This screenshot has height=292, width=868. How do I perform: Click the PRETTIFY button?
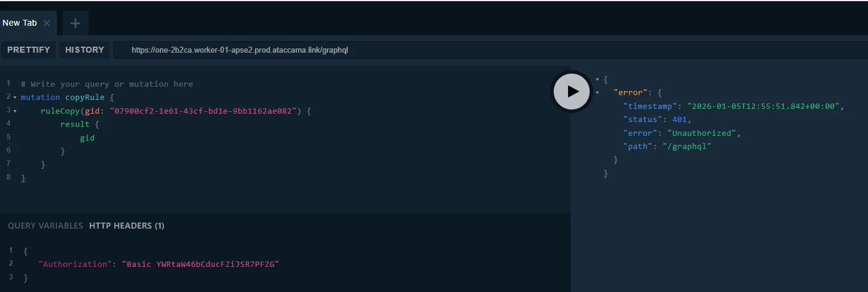click(x=29, y=50)
